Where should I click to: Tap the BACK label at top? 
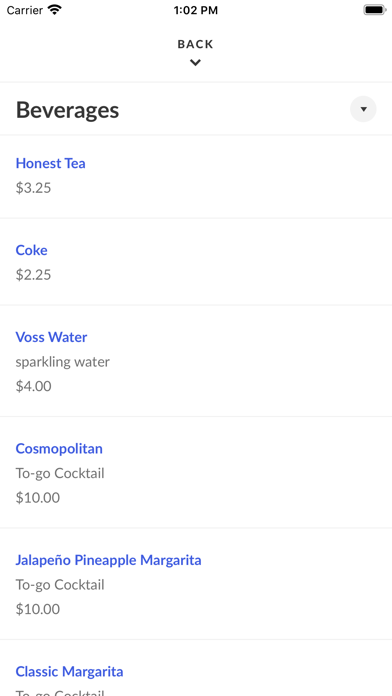(195, 44)
